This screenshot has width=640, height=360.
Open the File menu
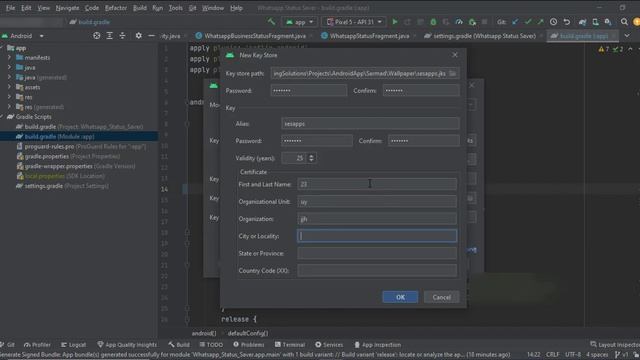[10, 8]
